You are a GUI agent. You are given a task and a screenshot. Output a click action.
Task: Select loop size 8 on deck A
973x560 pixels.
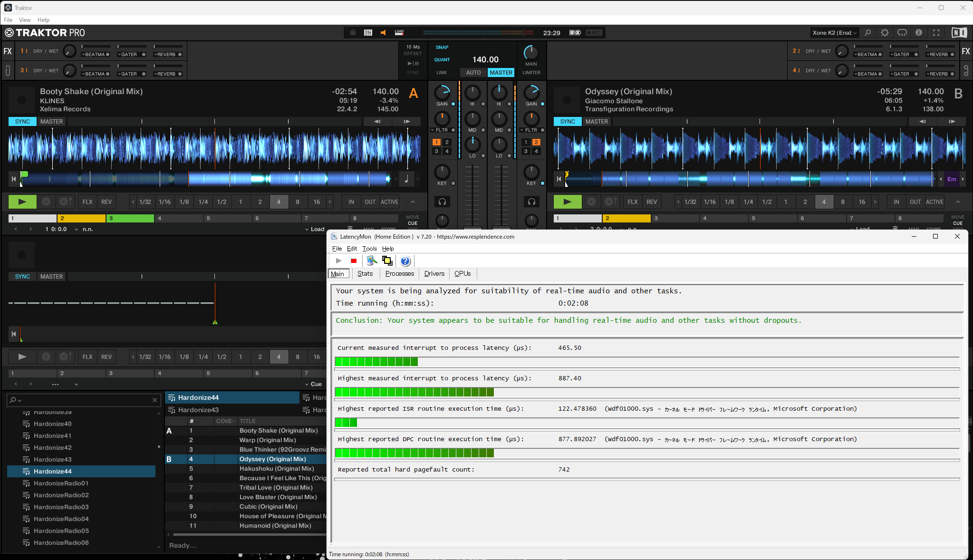pyautogui.click(x=298, y=202)
